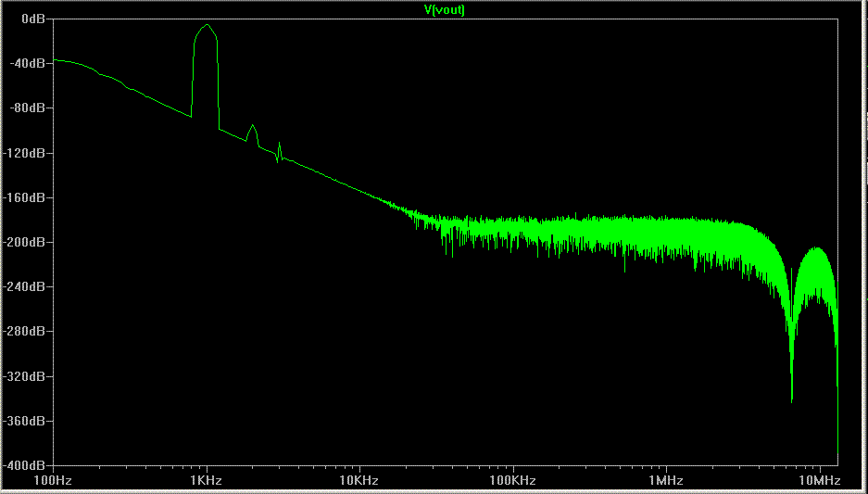Click the -400dB vertical axis label
The width and height of the screenshot is (868, 494).
[x=25, y=465]
